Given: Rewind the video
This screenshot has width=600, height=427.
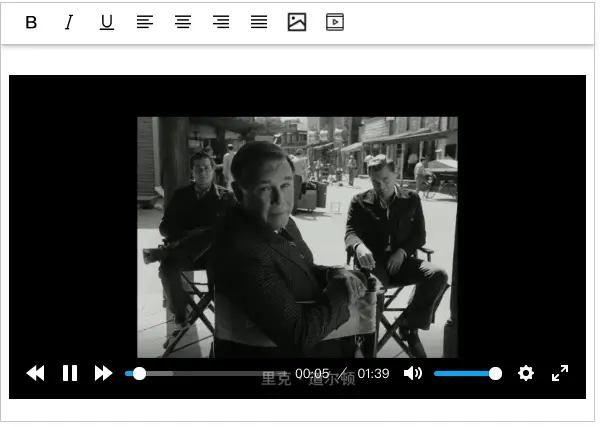Looking at the screenshot, I should (x=35, y=373).
